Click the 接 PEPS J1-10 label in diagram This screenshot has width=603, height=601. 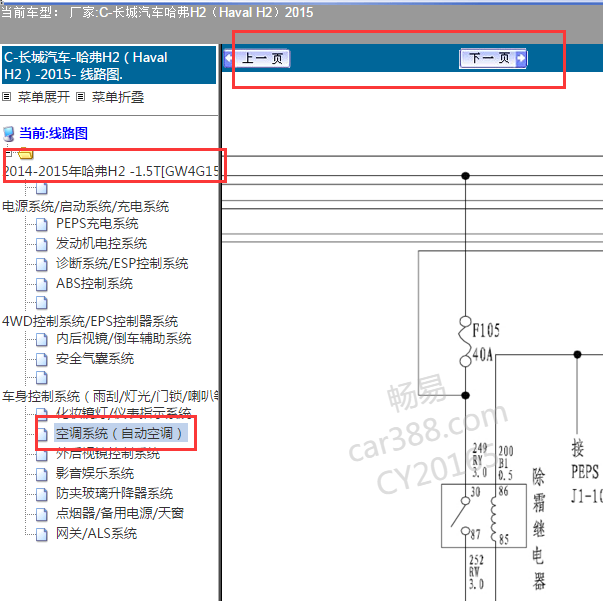(x=585, y=472)
